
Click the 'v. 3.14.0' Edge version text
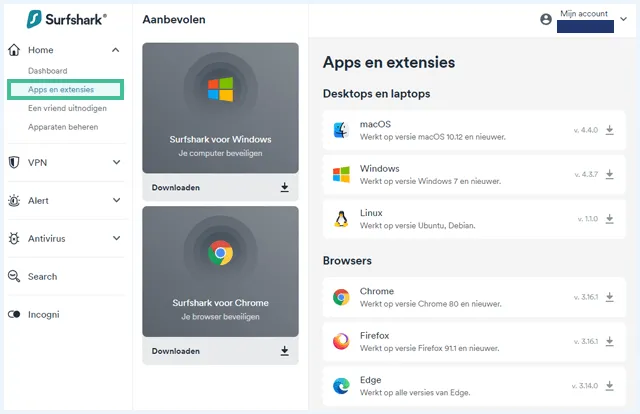[585, 386]
